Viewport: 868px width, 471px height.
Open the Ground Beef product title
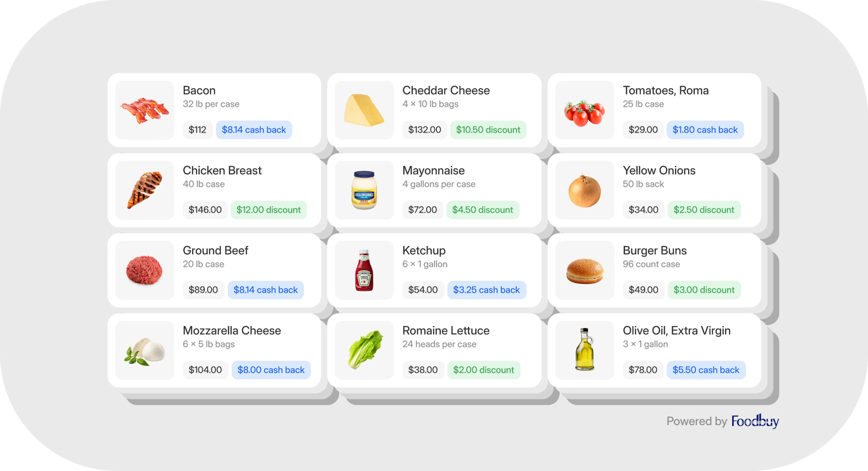[x=215, y=250]
